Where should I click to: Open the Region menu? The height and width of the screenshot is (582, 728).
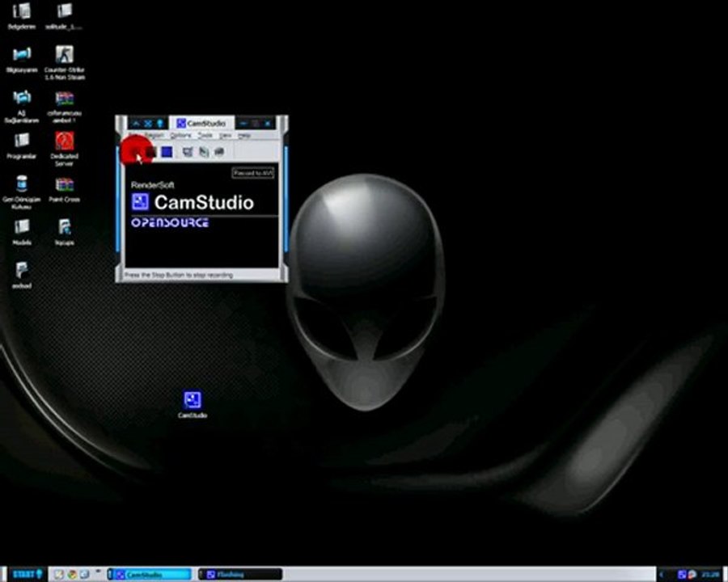(154, 136)
